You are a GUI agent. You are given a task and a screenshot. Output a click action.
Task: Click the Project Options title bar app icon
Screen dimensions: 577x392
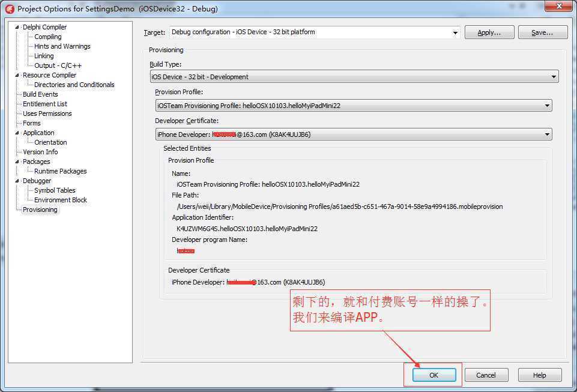coord(10,9)
